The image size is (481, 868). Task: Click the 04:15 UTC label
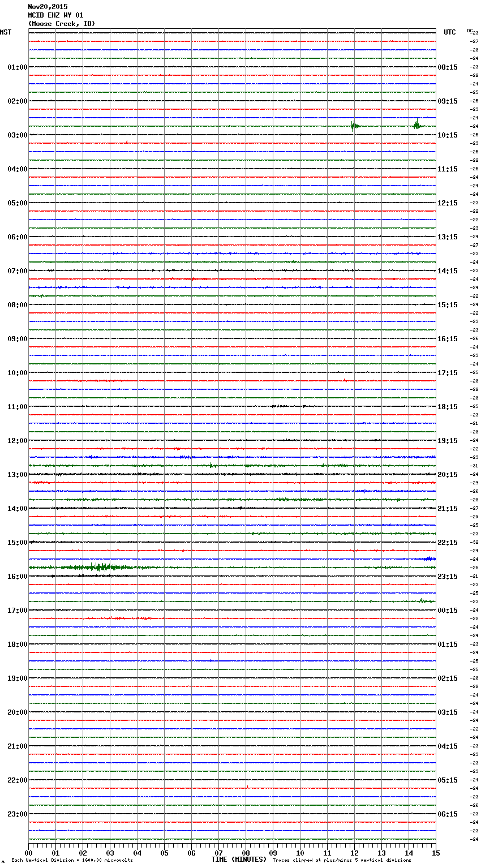tap(448, 746)
